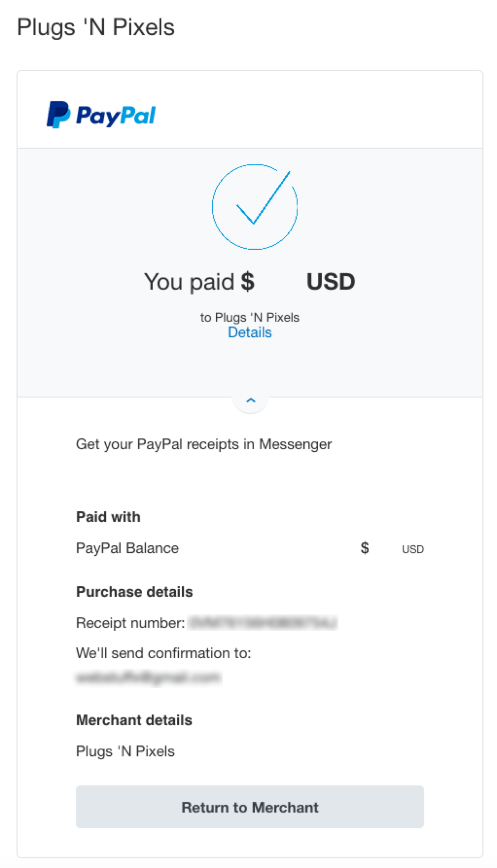Viewport: 497px width, 868px height.
Task: Select the PayPal Balance payment method
Action: click(127, 548)
